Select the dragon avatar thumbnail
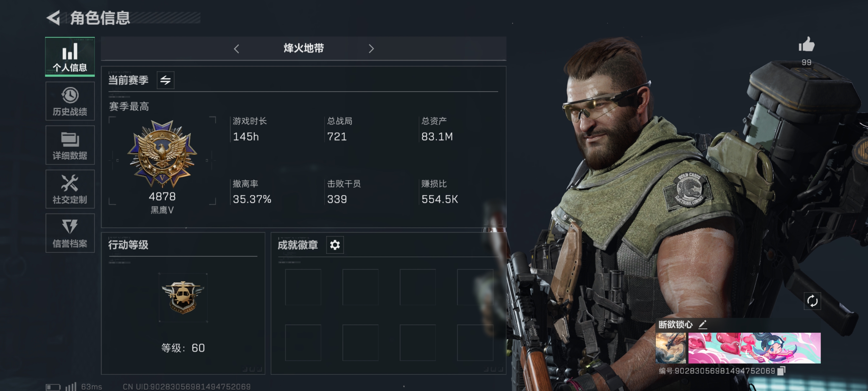The height and width of the screenshot is (391, 868). coord(671,348)
